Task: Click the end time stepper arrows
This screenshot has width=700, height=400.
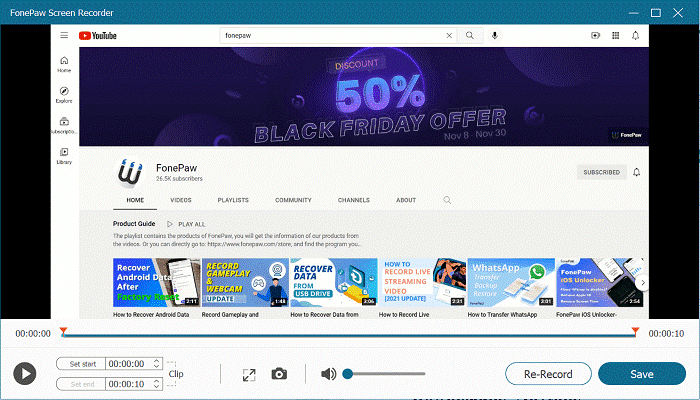Action: tap(157, 384)
